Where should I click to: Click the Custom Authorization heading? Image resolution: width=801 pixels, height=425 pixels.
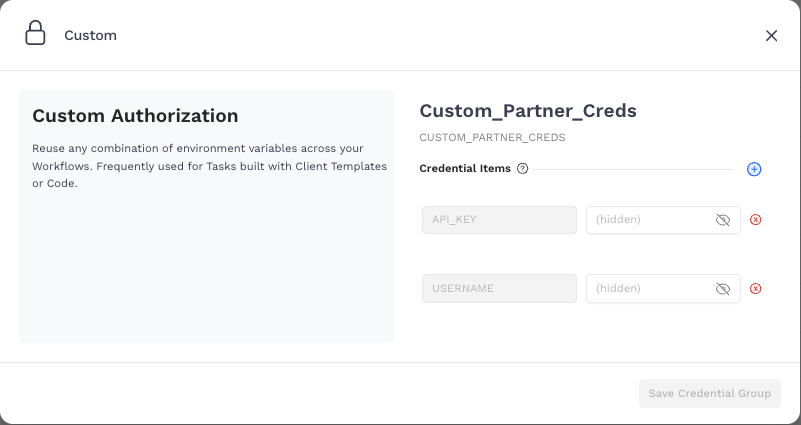(x=135, y=116)
